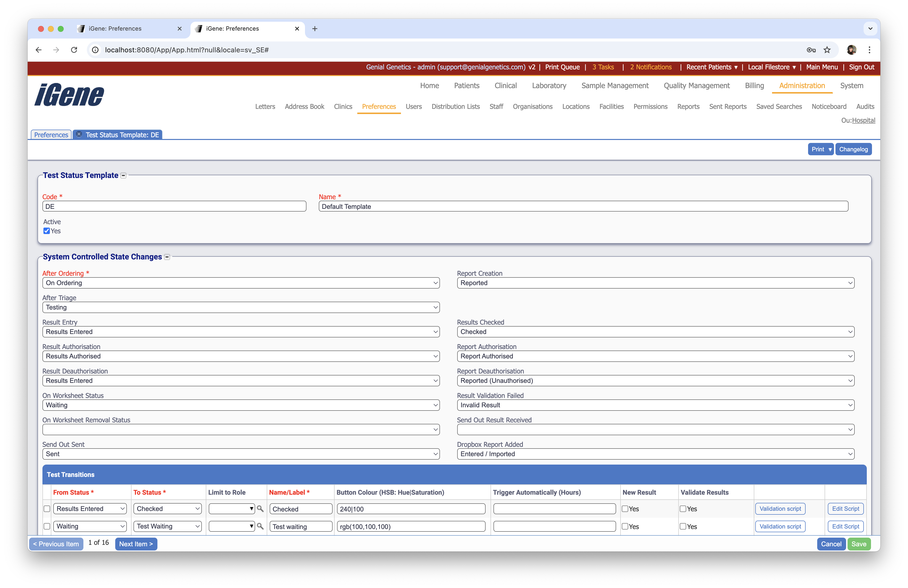Uncheck the Active Yes checkbox

point(46,231)
